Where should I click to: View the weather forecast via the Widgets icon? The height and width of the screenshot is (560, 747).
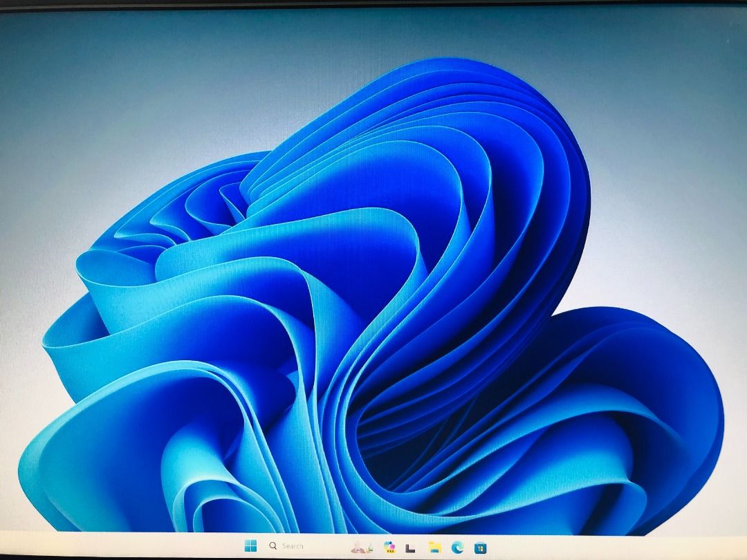coord(360,546)
